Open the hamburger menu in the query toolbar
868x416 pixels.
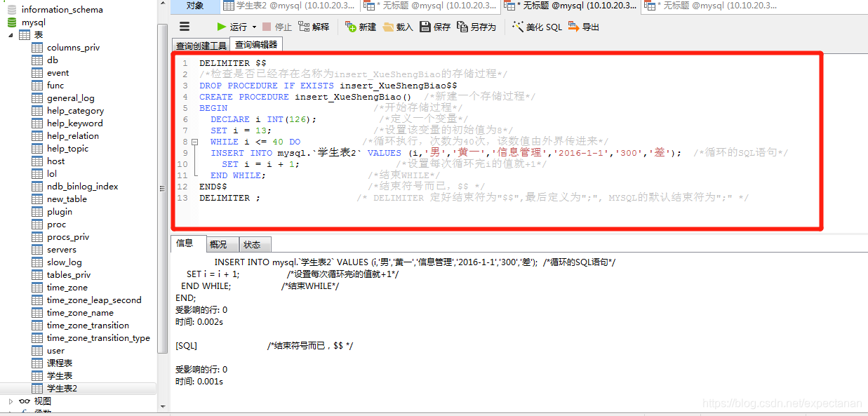click(x=185, y=27)
